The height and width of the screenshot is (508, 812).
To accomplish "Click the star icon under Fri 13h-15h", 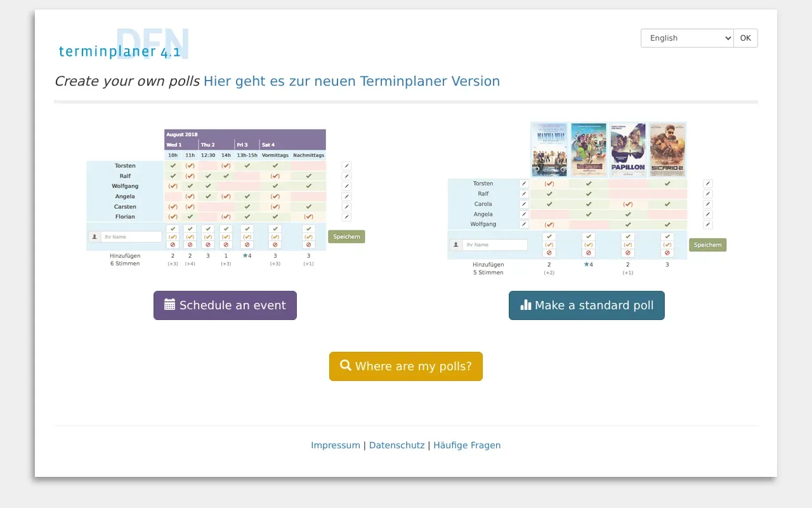I will [x=245, y=255].
